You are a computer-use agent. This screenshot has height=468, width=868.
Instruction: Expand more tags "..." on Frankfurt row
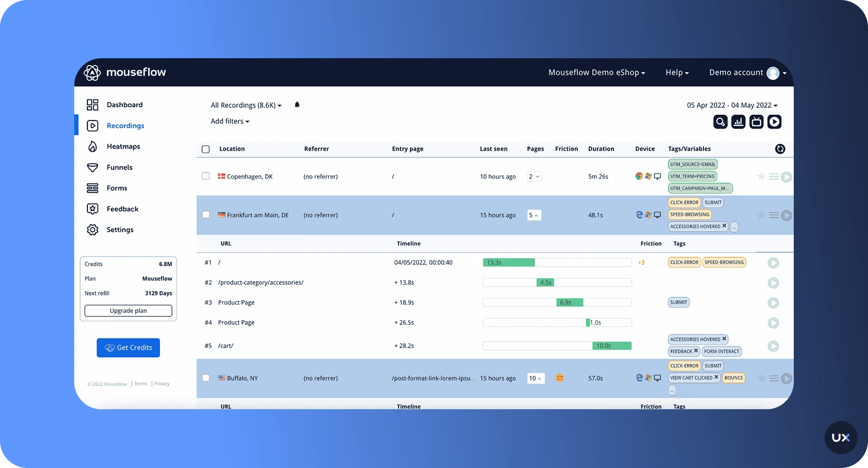734,227
